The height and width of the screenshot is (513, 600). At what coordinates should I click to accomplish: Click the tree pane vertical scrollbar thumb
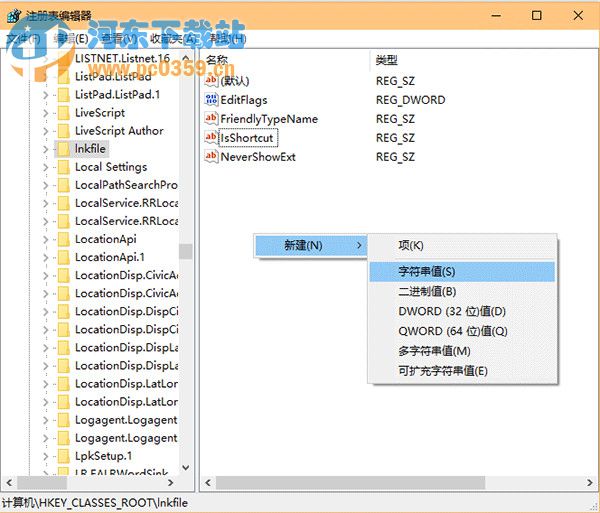186,251
